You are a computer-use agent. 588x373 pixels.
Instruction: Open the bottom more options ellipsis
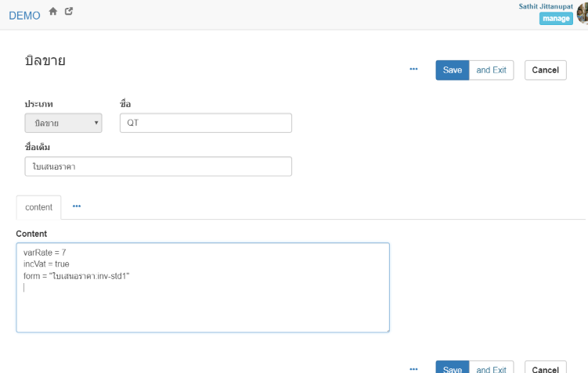(413, 368)
